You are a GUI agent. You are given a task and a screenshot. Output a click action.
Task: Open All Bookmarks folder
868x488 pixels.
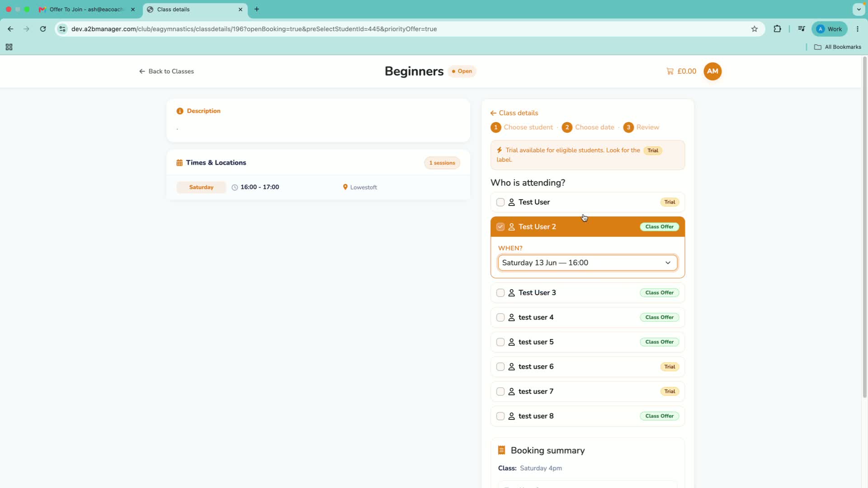click(838, 47)
